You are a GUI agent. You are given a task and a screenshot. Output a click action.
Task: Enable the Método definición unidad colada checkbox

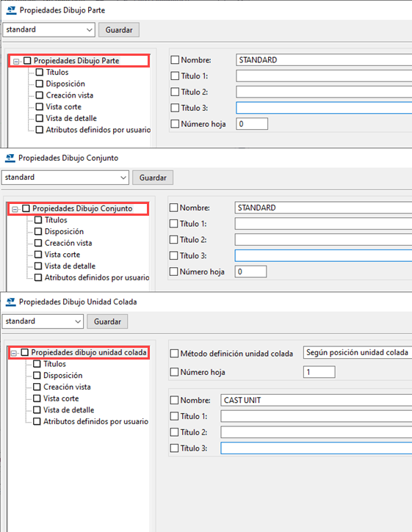click(x=174, y=354)
